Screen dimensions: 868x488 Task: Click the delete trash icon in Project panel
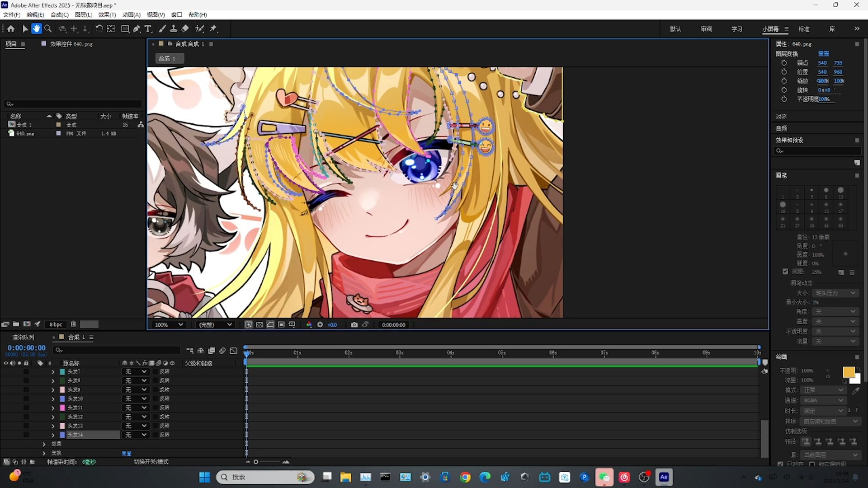point(73,324)
